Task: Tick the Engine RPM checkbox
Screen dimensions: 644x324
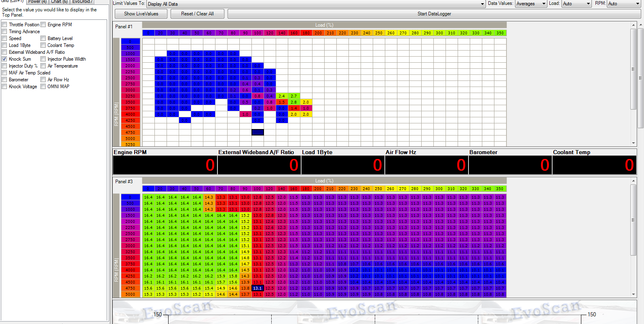Action: [x=43, y=25]
